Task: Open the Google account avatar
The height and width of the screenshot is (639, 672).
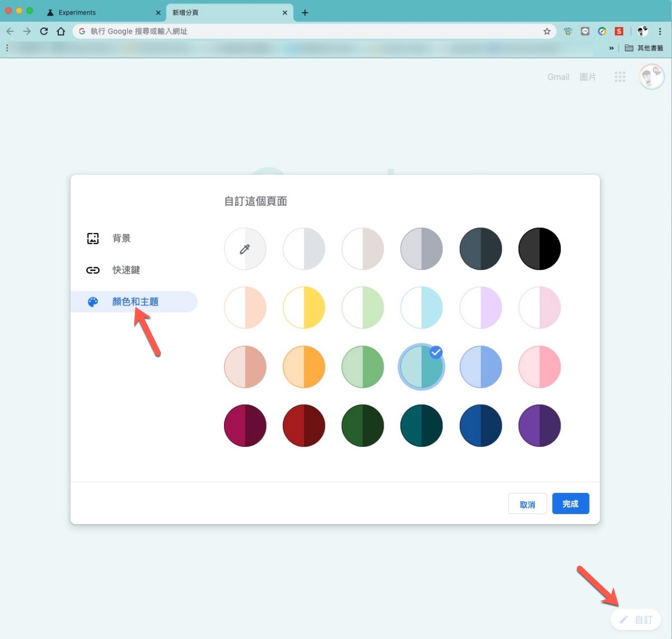Action: click(x=651, y=77)
